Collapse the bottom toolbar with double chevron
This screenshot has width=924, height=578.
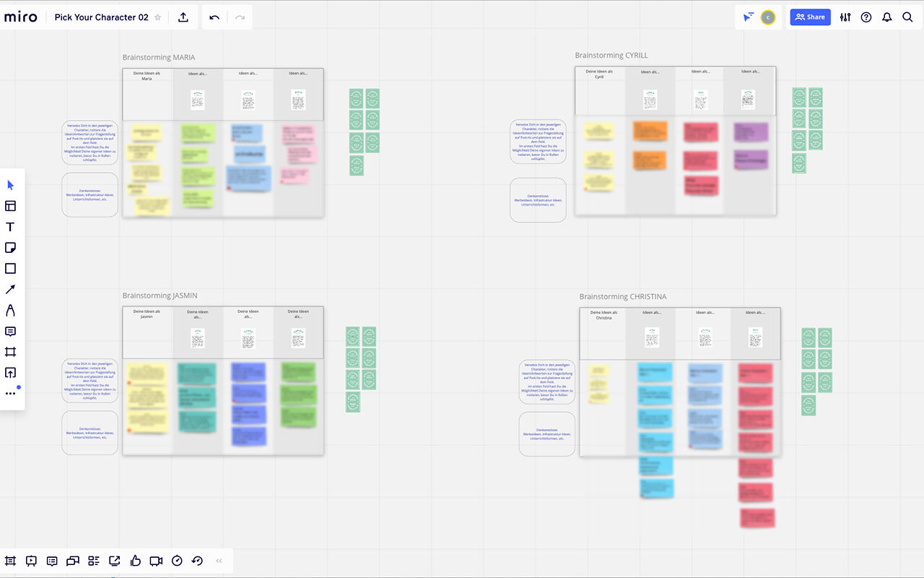[219, 561]
